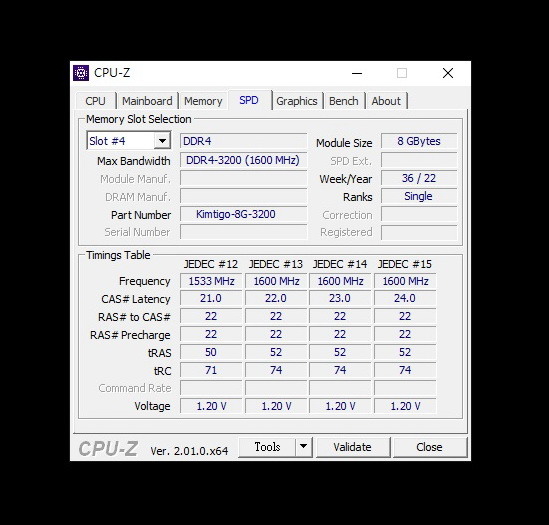Click the 36 / 22 week/year value
549x525 pixels.
tap(419, 178)
